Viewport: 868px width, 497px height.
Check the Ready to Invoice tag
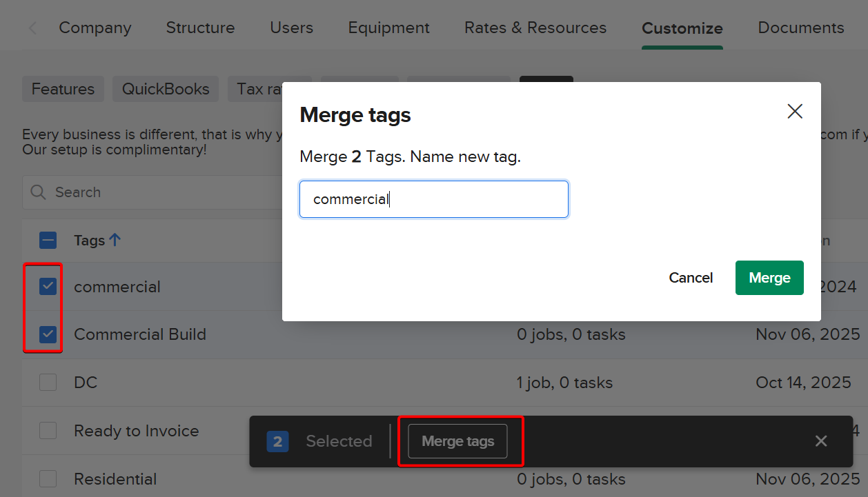[x=48, y=431]
